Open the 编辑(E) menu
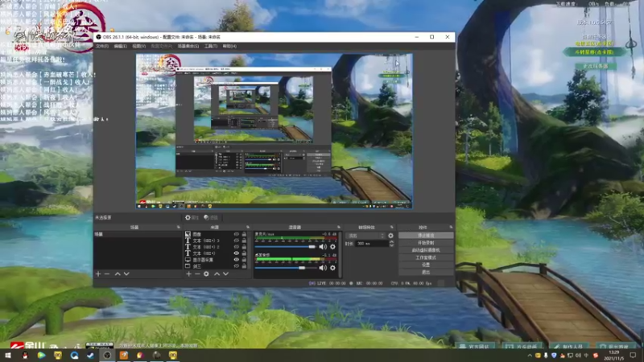This screenshot has width=644, height=362. pyautogui.click(x=120, y=47)
